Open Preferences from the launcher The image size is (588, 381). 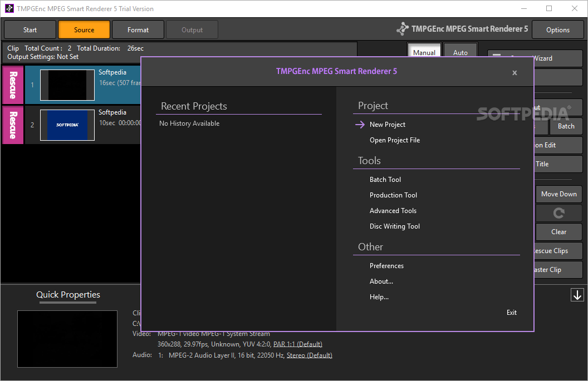(386, 266)
